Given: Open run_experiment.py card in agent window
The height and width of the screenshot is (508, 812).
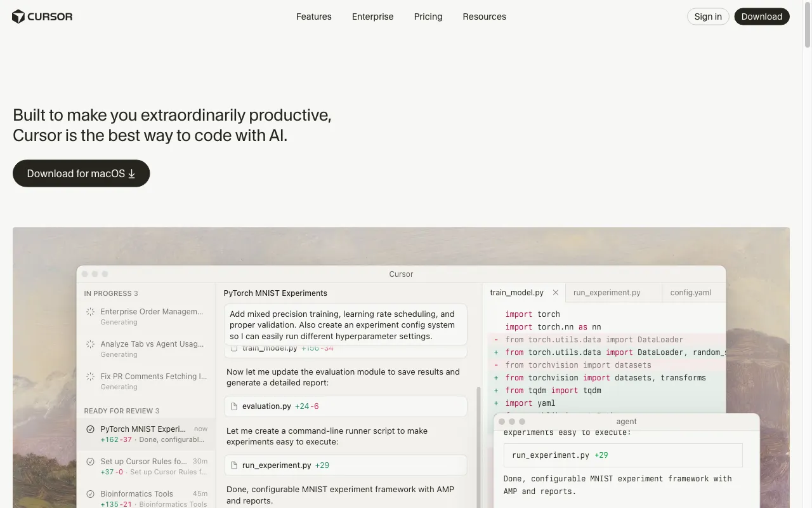Looking at the screenshot, I should [x=623, y=455].
